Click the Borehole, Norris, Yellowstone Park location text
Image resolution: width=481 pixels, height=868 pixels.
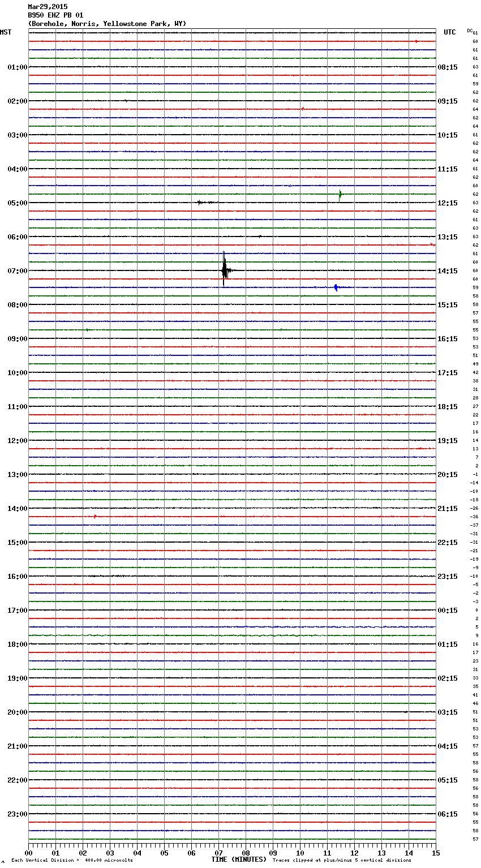click(106, 24)
